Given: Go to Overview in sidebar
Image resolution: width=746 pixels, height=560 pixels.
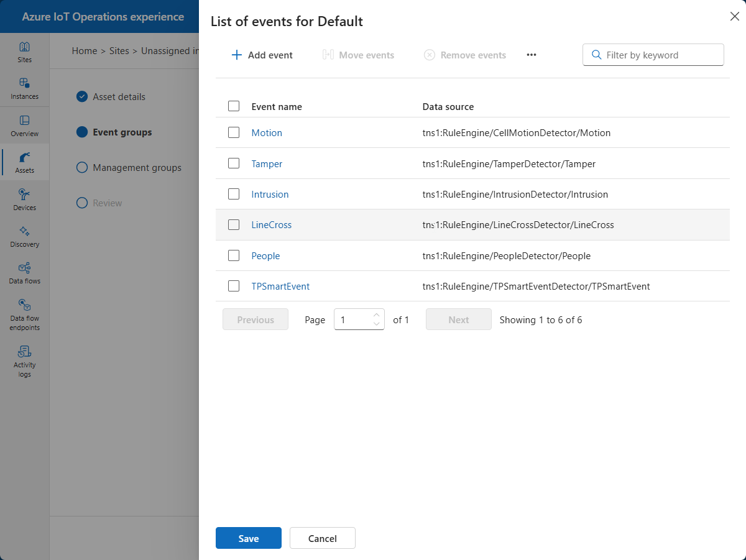Looking at the screenshot, I should [x=24, y=126].
